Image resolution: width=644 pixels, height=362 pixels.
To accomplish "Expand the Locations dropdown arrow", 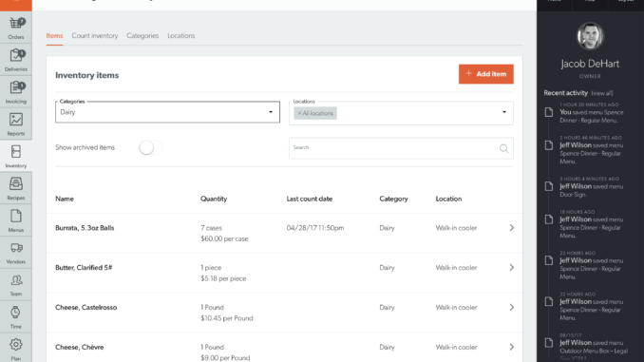I will (504, 112).
